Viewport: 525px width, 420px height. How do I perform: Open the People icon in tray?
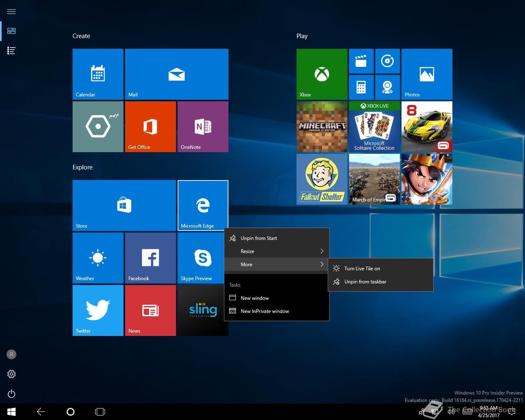(421, 412)
